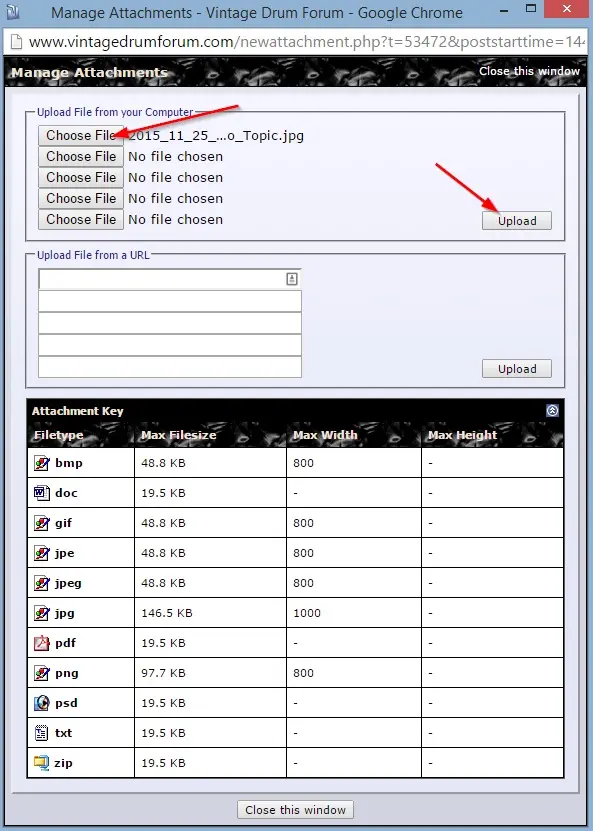Click the doc Word document icon

tap(42, 493)
